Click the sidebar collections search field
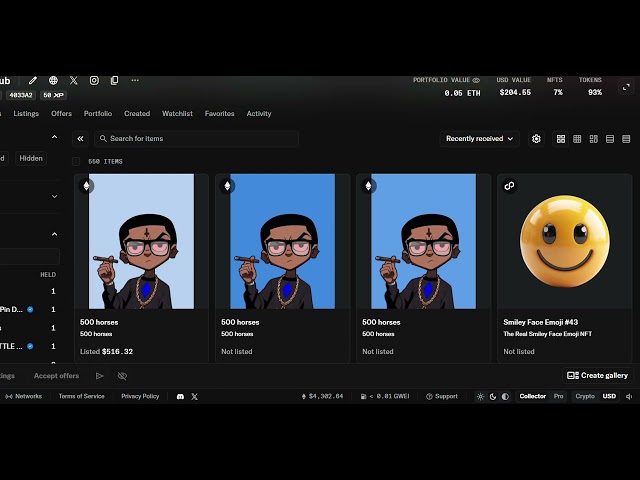This screenshot has width=640, height=480. coord(29,257)
